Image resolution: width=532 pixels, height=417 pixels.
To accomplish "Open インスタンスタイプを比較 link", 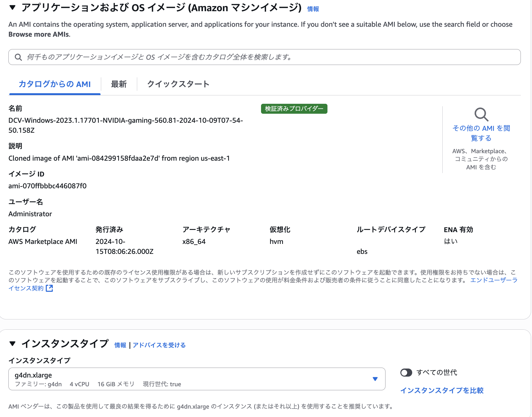I will point(442,391).
